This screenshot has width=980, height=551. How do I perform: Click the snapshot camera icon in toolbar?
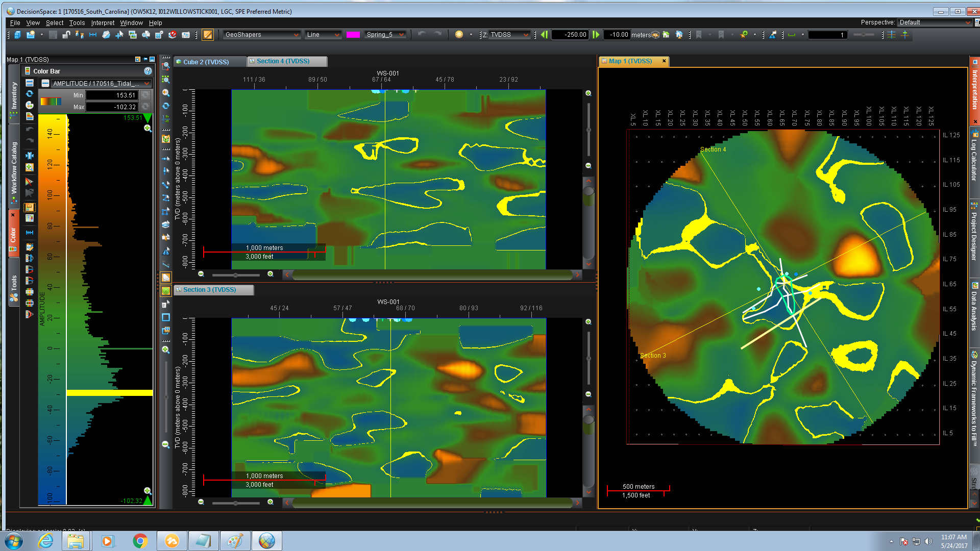pyautogui.click(x=186, y=35)
